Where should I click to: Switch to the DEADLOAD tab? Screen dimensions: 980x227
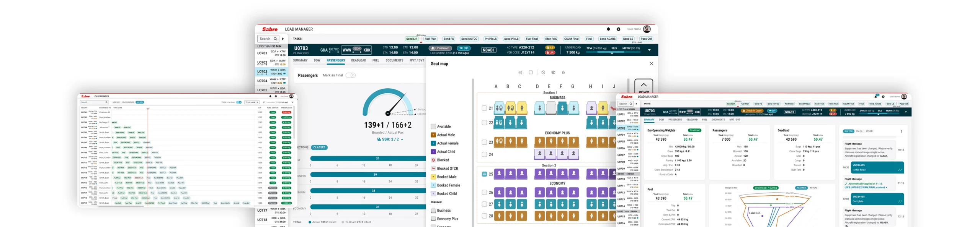point(358,60)
